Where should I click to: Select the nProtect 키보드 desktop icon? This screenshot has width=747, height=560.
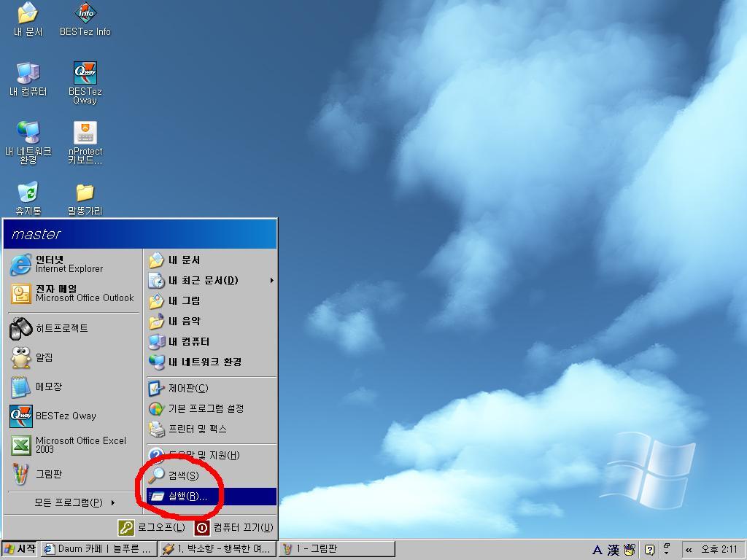point(85,142)
